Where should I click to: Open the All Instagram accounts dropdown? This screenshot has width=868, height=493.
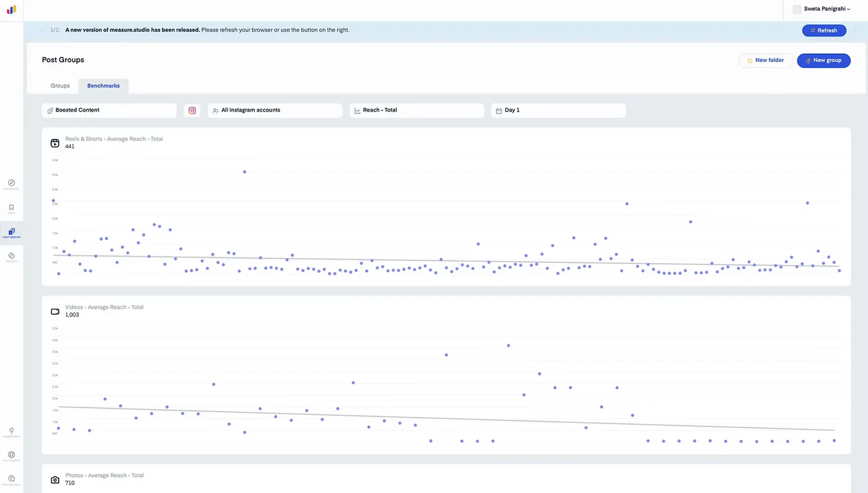[275, 110]
